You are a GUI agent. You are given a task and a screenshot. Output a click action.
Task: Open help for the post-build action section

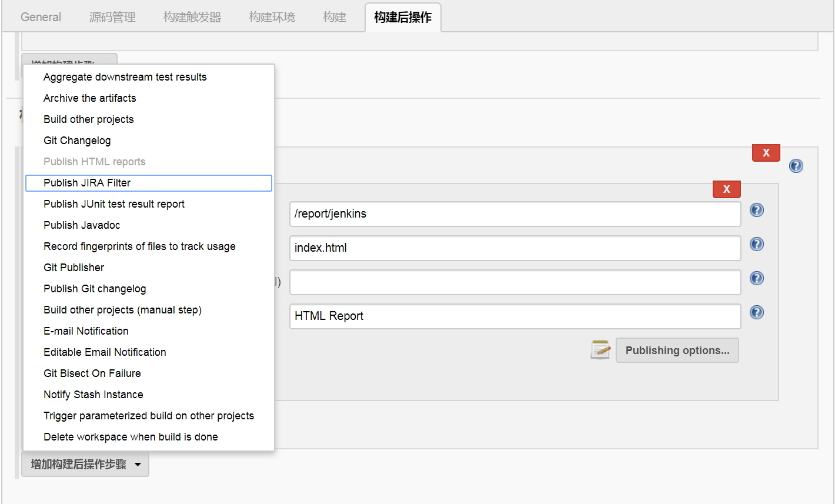pos(796,166)
